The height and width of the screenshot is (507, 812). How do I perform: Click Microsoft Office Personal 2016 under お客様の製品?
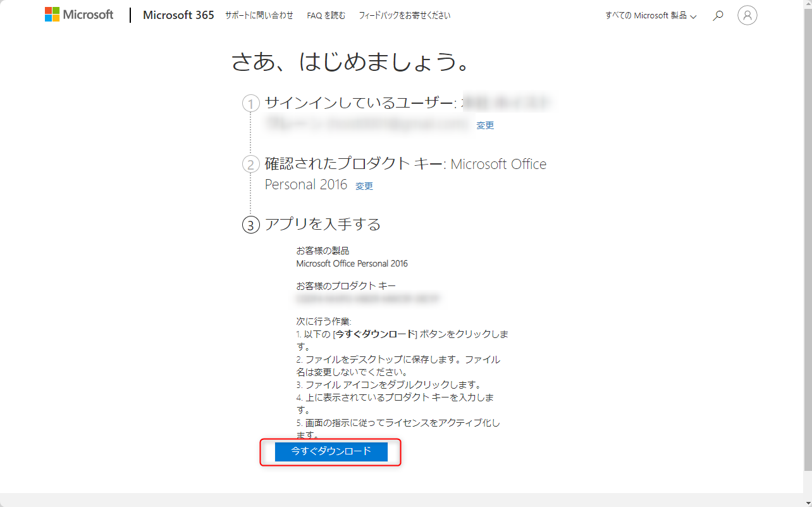point(352,263)
